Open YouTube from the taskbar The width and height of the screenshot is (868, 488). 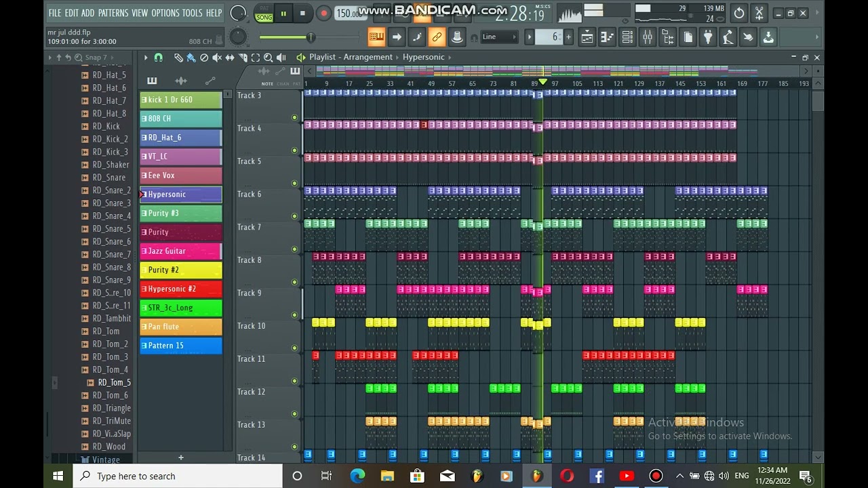pos(627,476)
